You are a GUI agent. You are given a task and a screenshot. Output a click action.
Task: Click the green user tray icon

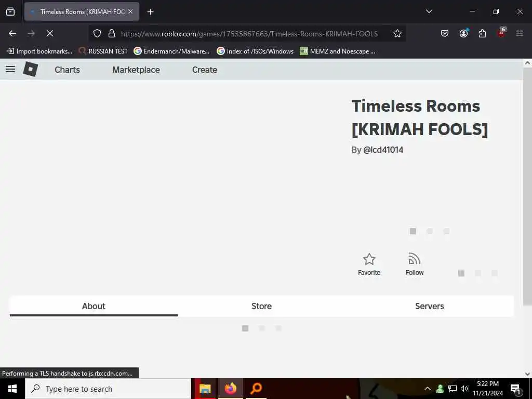point(440,389)
